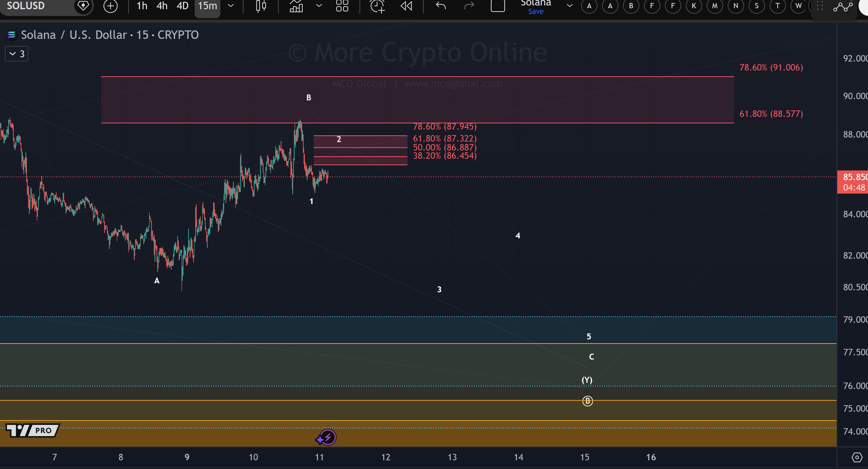Open the indicators chart icon
This screenshot has width=868, height=469.
coord(296,6)
